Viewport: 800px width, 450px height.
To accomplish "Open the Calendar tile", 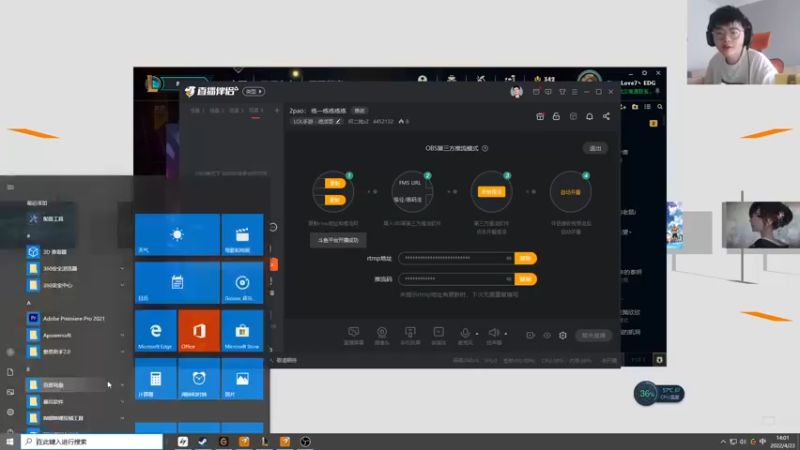I will tap(178, 283).
